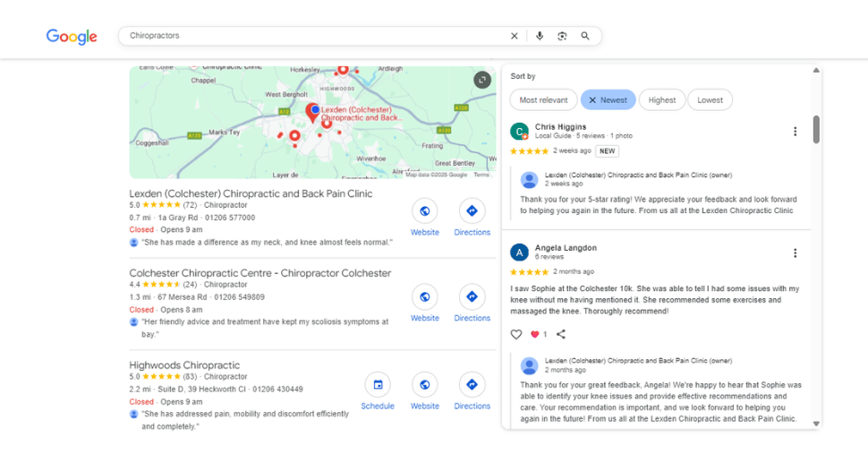Click the review quote "She has made a difference"
868x463 pixels.
click(268, 243)
